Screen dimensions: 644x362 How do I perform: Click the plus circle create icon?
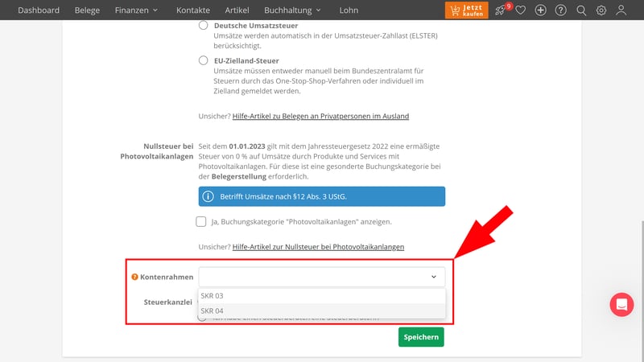pyautogui.click(x=540, y=10)
